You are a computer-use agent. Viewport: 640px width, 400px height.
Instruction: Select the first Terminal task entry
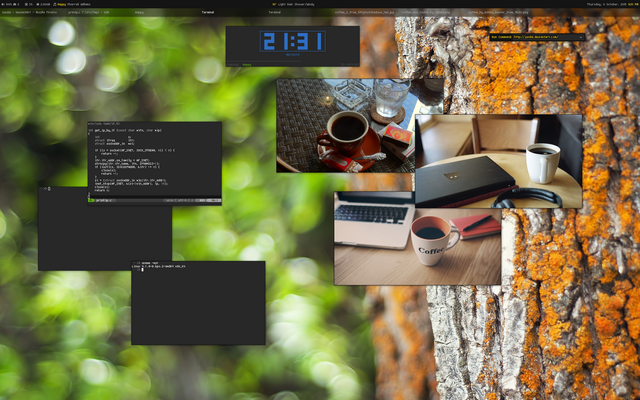click(208, 12)
